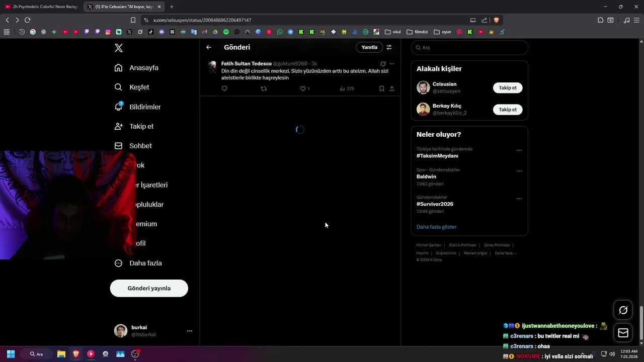Image resolution: width=644 pixels, height=362 pixels.
Task: Open the Google bookmark
Action: (33, 32)
